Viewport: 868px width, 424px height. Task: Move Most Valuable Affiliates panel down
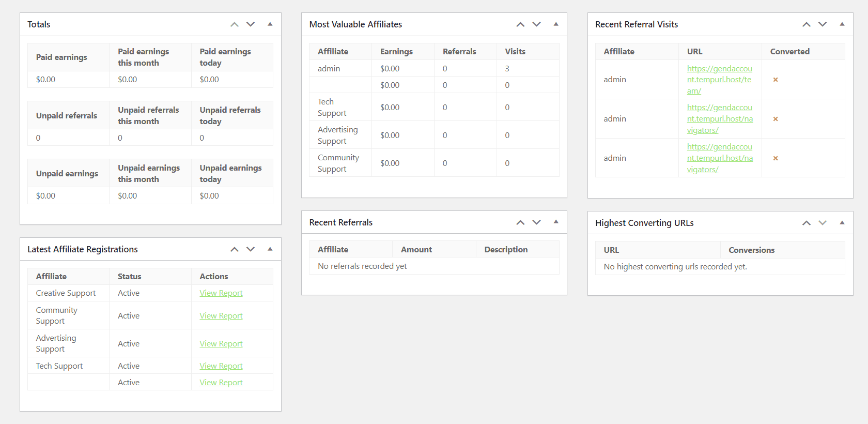[536, 24]
